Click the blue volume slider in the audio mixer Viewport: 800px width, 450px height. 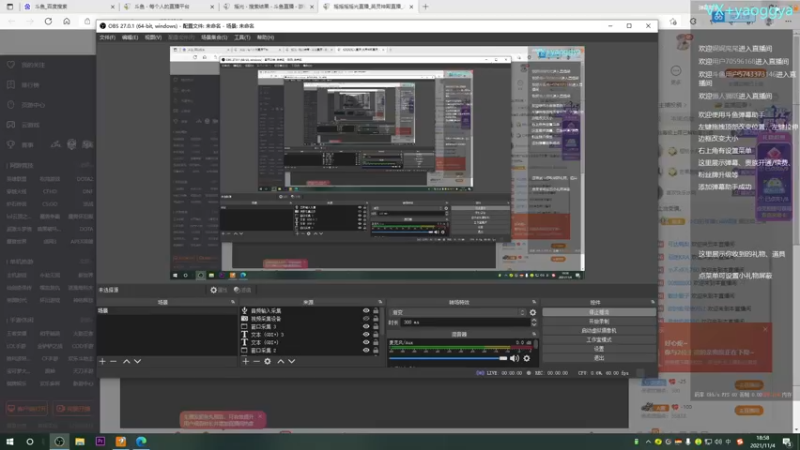pos(448,358)
